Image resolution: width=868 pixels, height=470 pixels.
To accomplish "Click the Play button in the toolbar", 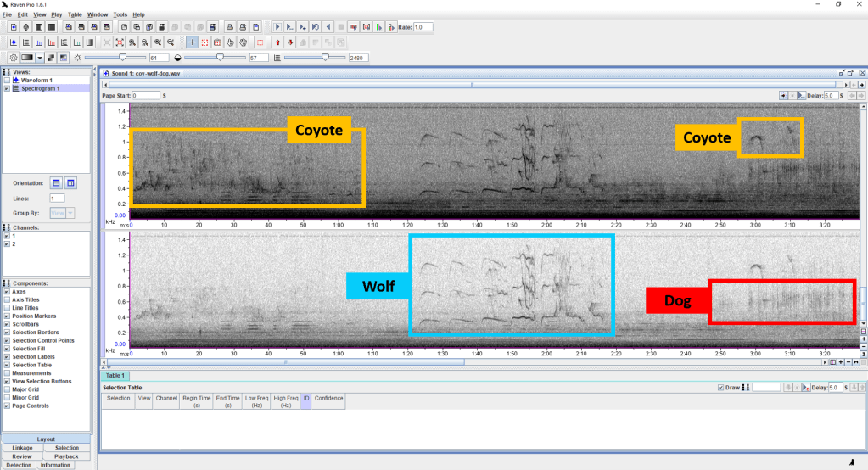I will coord(277,27).
